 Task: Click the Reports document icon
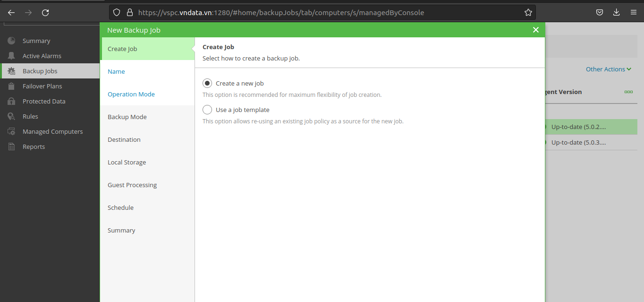pyautogui.click(x=12, y=147)
